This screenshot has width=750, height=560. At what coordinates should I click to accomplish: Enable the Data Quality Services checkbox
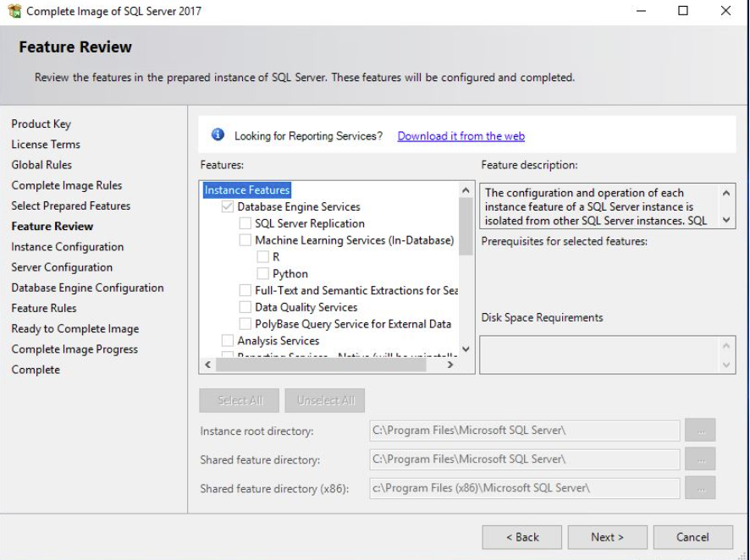click(245, 307)
